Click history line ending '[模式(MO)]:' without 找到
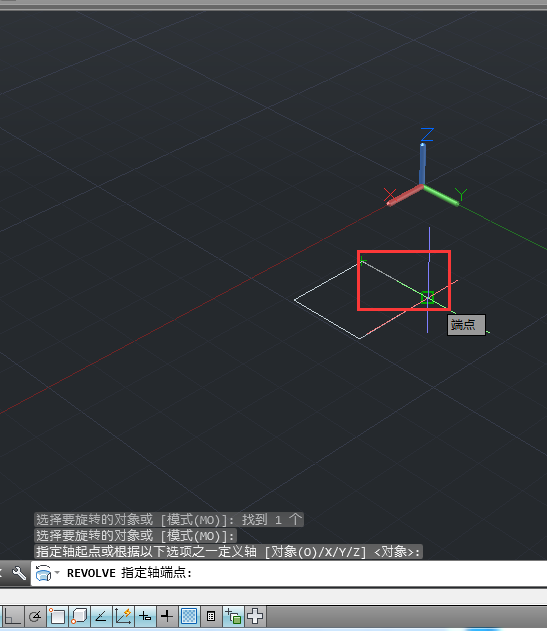The image size is (547, 631). pyautogui.click(x=136, y=536)
